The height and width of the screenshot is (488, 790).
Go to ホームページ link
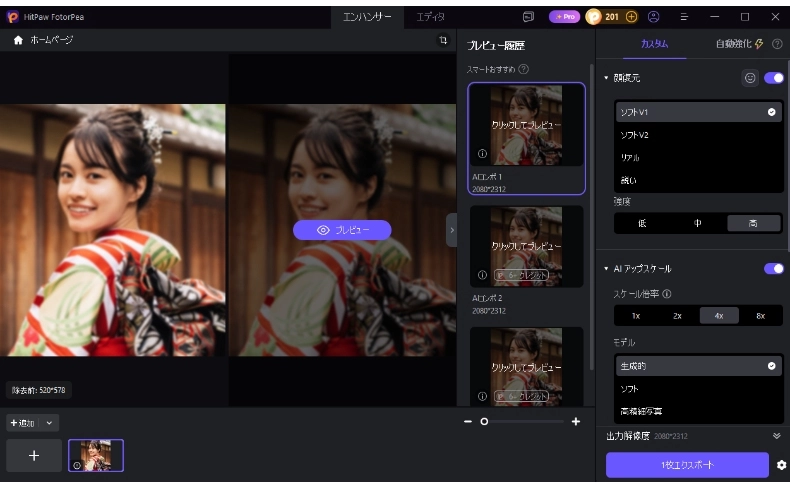click(51, 40)
